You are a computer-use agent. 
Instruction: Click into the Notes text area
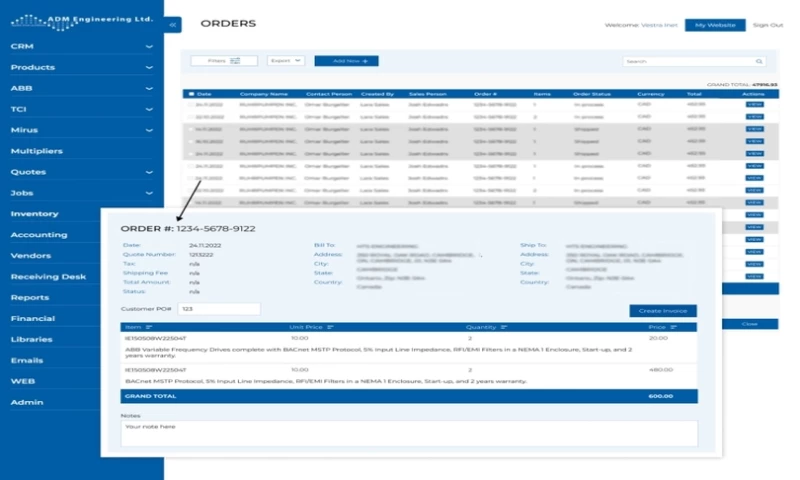pos(408,432)
